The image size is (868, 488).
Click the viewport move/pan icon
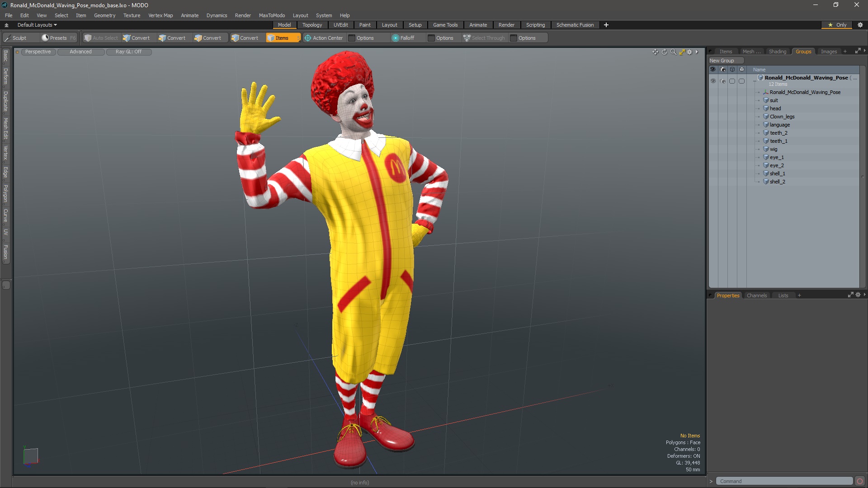[x=655, y=52]
